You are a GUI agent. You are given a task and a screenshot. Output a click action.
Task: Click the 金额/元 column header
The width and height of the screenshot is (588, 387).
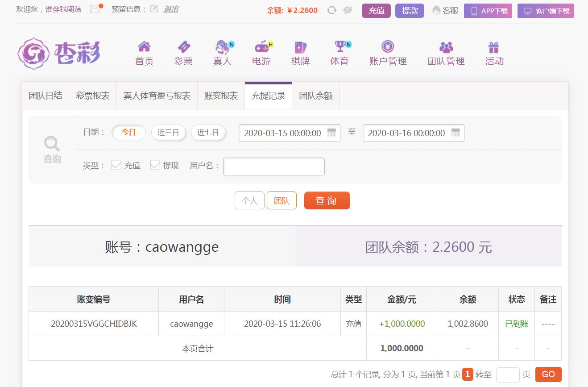coord(402,299)
